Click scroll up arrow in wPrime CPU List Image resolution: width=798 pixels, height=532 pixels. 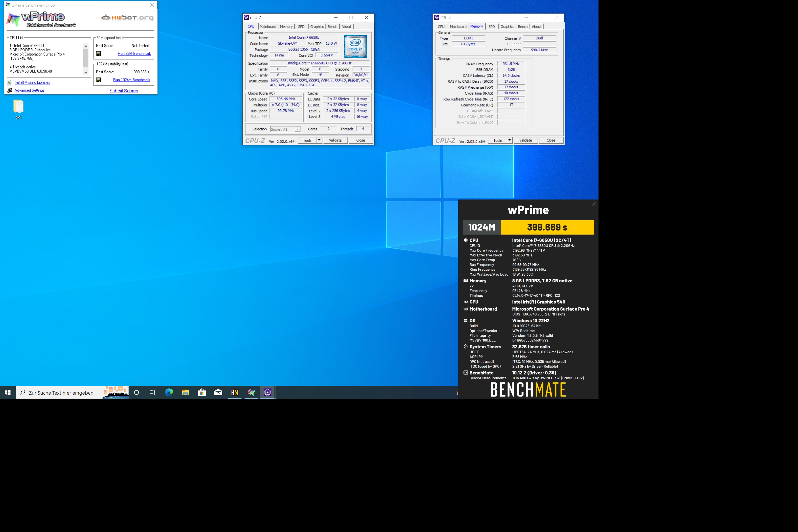coord(86,46)
